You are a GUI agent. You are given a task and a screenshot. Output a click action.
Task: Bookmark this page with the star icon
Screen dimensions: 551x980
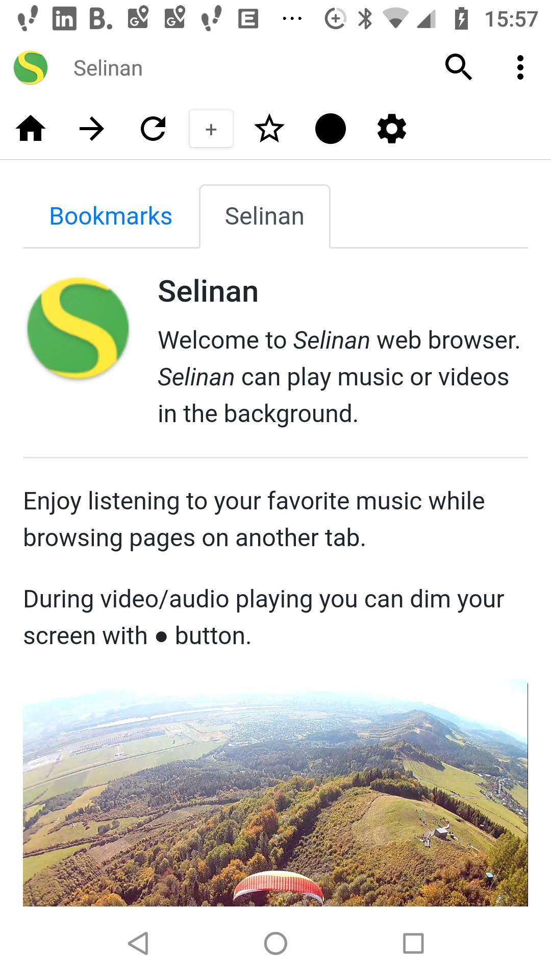coord(269,129)
